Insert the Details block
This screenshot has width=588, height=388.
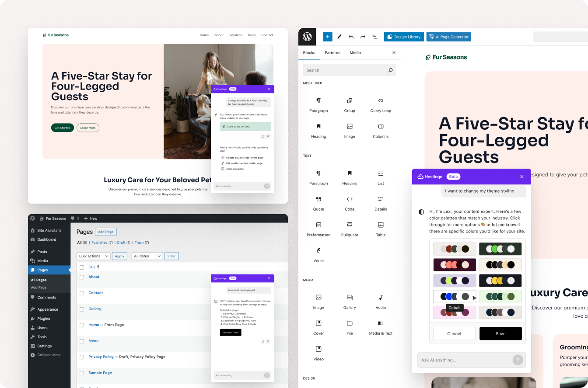pos(381,204)
